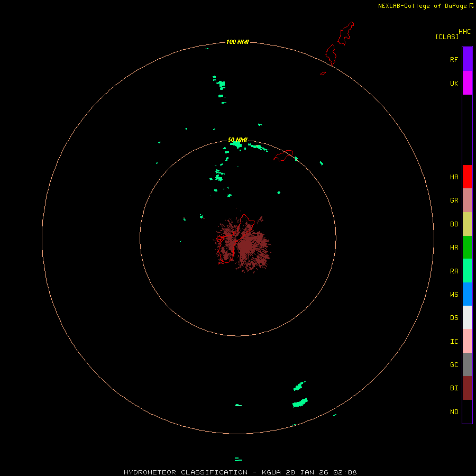Click the DS white legend swatch
Screen dimensions: 476x476
click(x=467, y=317)
